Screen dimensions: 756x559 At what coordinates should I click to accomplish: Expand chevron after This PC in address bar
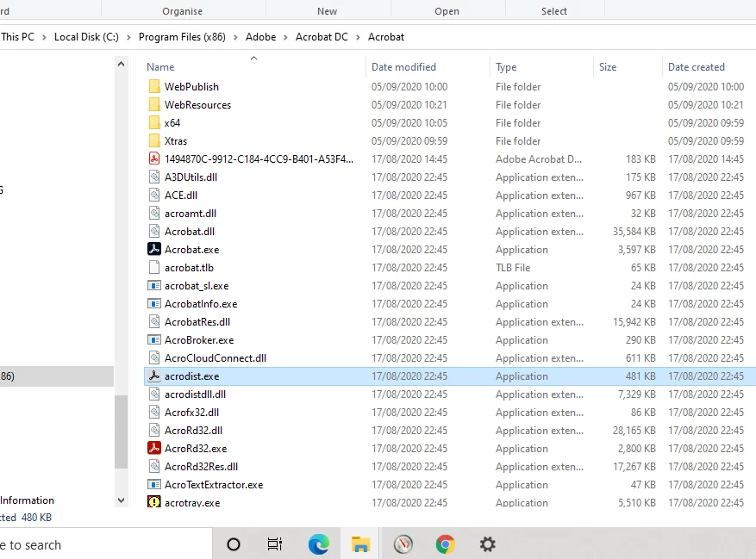[x=44, y=37]
